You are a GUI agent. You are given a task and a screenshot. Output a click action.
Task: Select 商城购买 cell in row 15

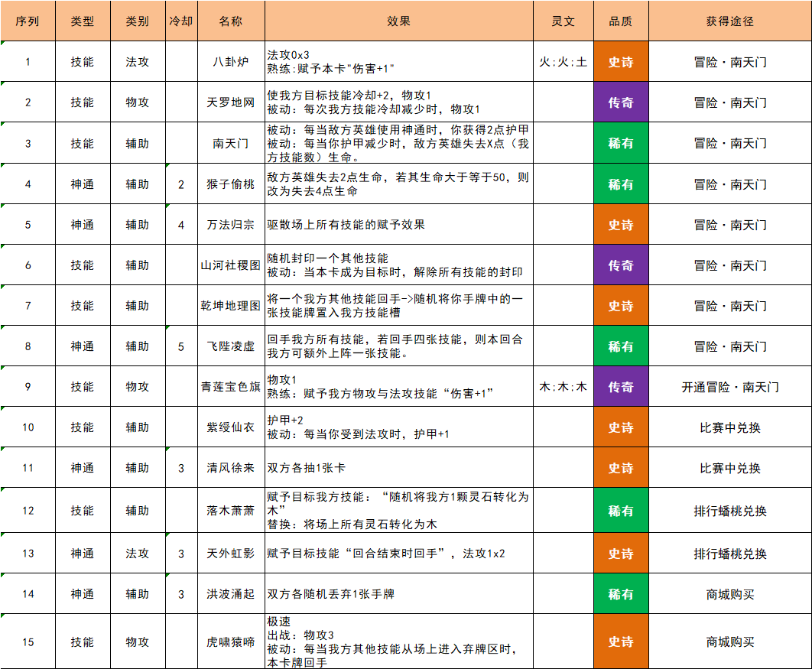coord(730,641)
